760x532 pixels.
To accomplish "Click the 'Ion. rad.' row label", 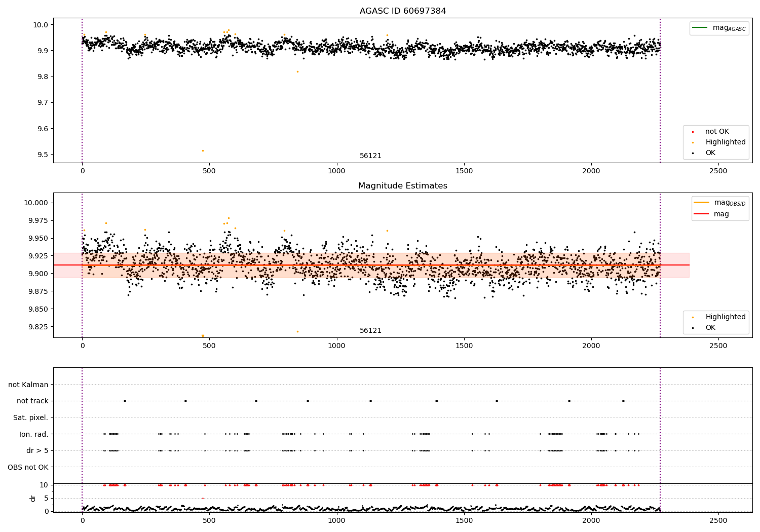I will click(34, 435).
